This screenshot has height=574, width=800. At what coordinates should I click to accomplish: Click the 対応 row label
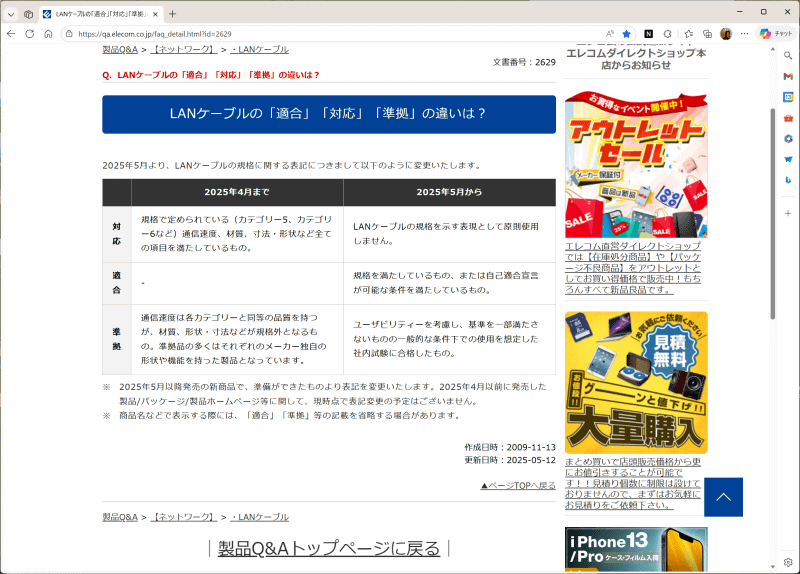(117, 234)
